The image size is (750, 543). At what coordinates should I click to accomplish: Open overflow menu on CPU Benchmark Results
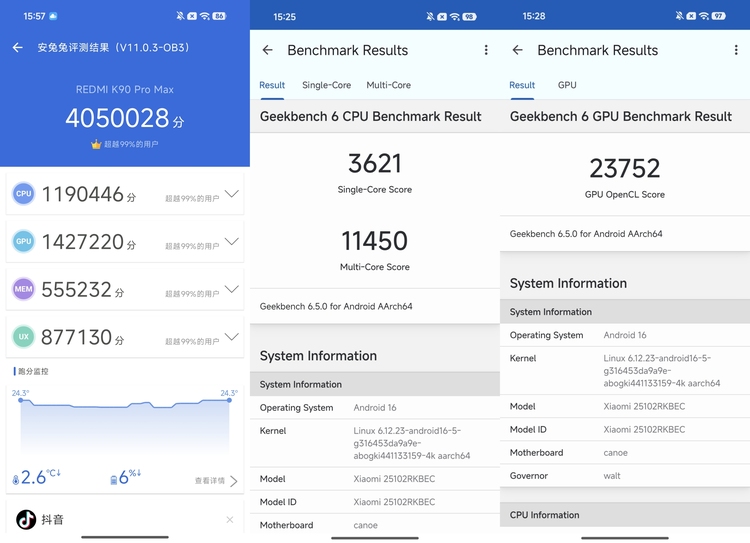click(486, 50)
